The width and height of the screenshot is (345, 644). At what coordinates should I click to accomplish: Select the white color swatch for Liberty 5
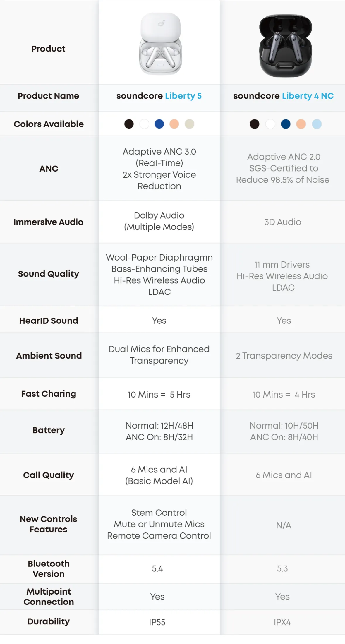click(x=144, y=124)
